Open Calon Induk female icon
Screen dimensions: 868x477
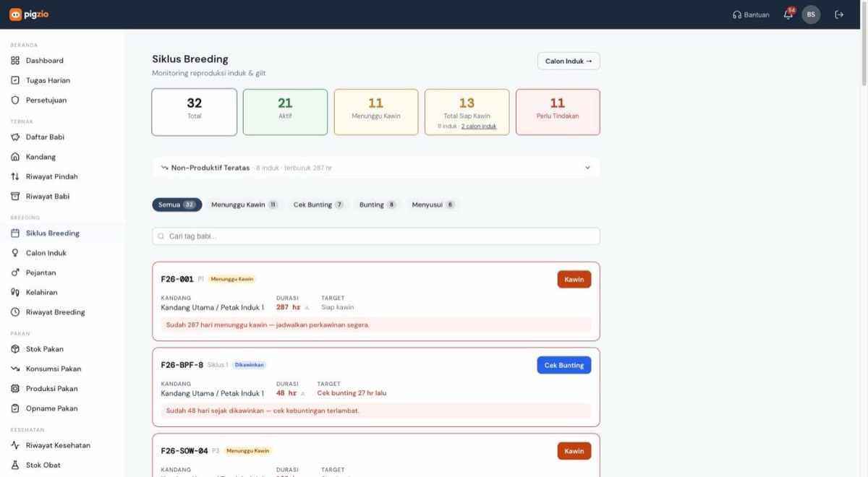[x=15, y=253]
